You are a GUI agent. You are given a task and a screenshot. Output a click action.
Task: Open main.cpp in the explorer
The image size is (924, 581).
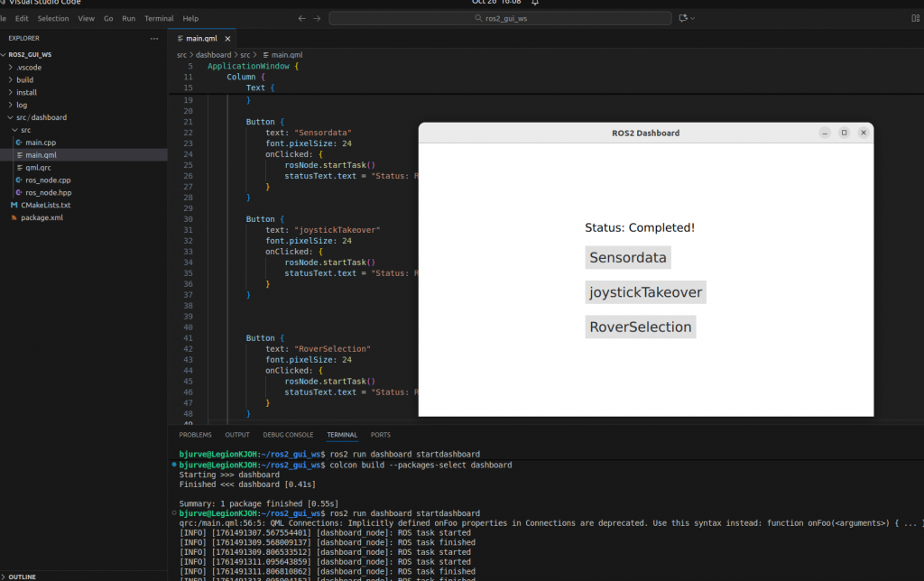point(40,143)
